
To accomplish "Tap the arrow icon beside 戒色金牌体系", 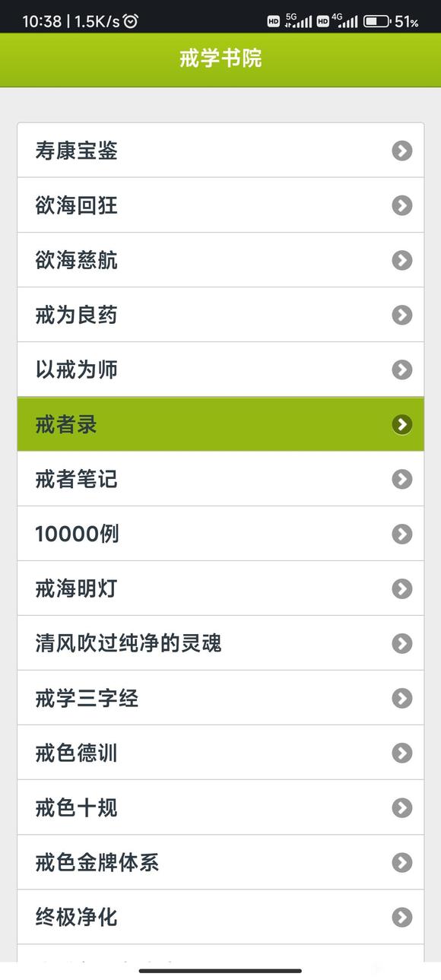I will coord(401,863).
